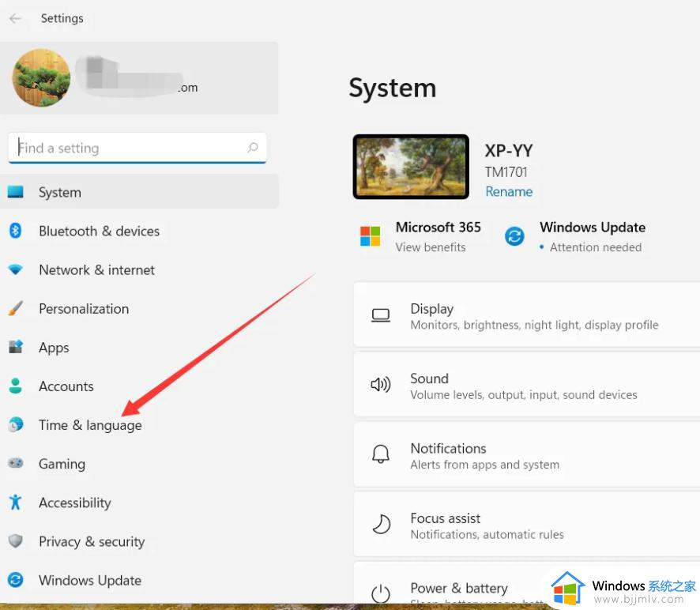This screenshot has height=610, width=700.
Task: Click the magnifier search icon
Action: pyautogui.click(x=253, y=148)
